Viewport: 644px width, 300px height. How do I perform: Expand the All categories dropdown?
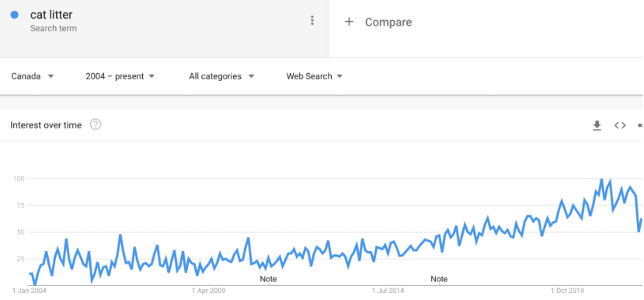(221, 76)
